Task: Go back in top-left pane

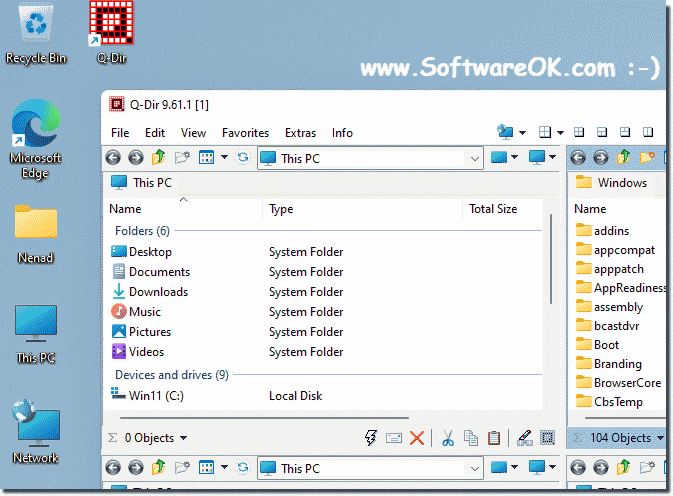Action: (113, 158)
